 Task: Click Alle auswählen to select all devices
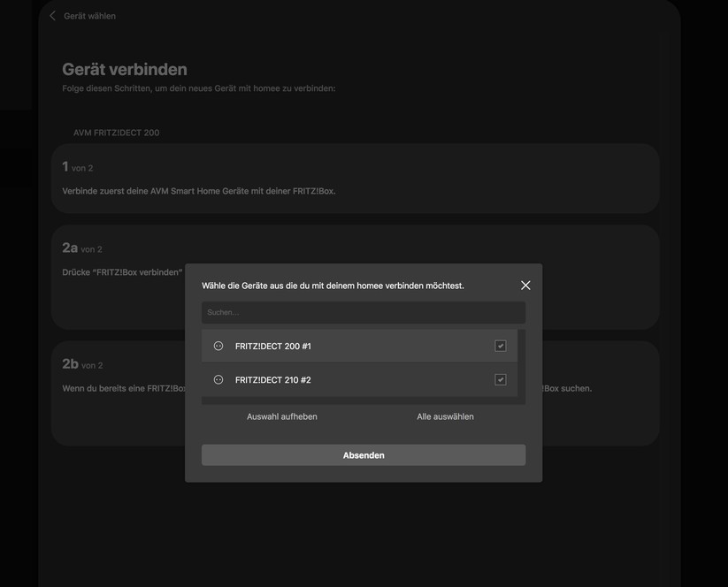pos(446,415)
